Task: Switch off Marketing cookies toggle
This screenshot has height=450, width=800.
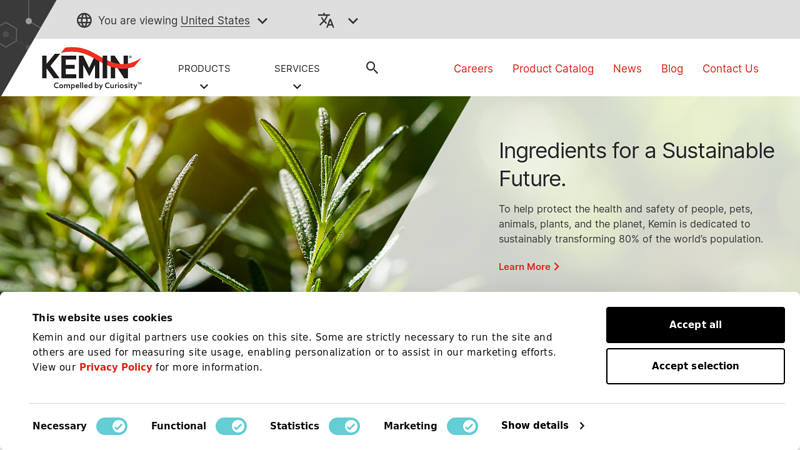Action: point(462,426)
